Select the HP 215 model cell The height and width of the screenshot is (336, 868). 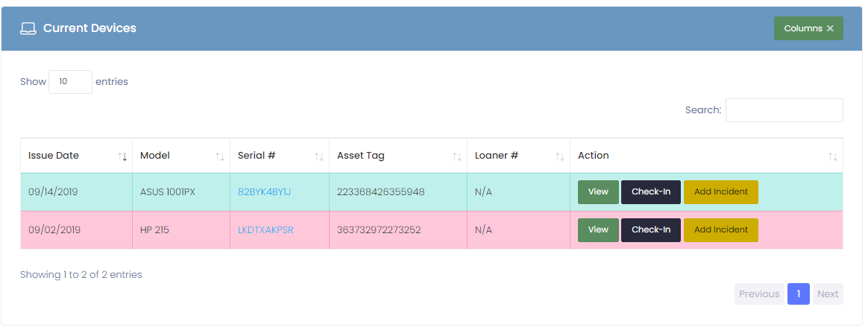point(181,230)
